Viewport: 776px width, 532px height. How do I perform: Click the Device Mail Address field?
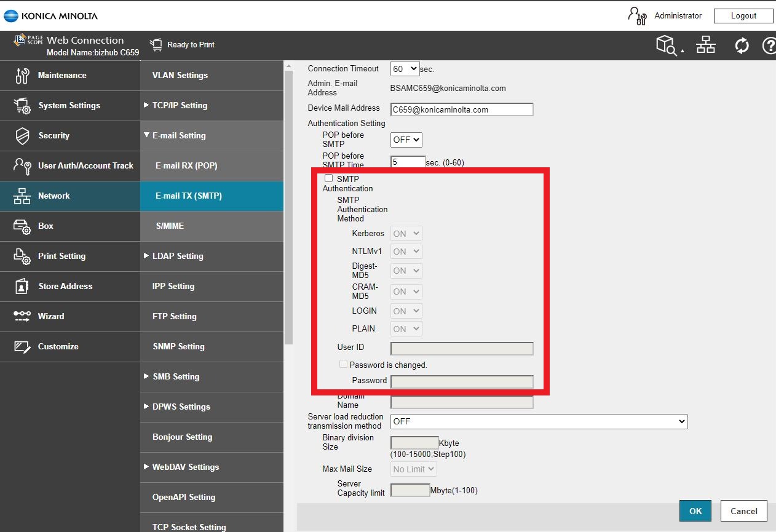coord(462,109)
